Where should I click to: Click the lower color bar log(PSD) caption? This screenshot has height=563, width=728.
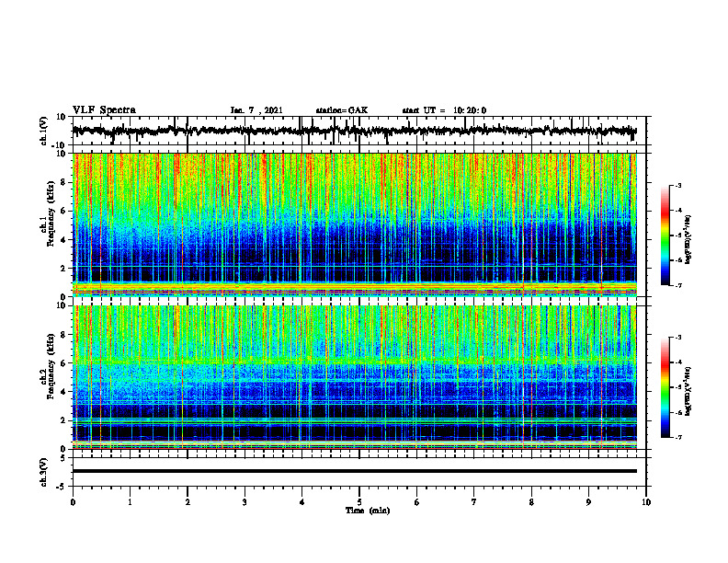click(x=688, y=391)
